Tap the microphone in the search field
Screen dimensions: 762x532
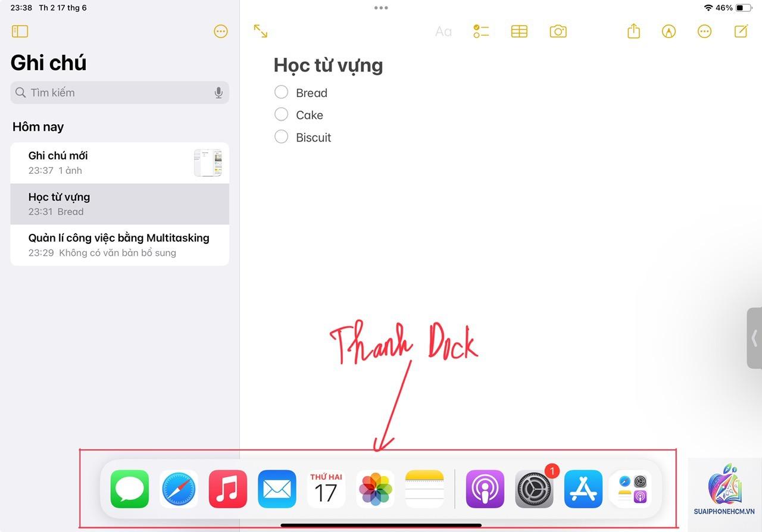[x=218, y=93]
